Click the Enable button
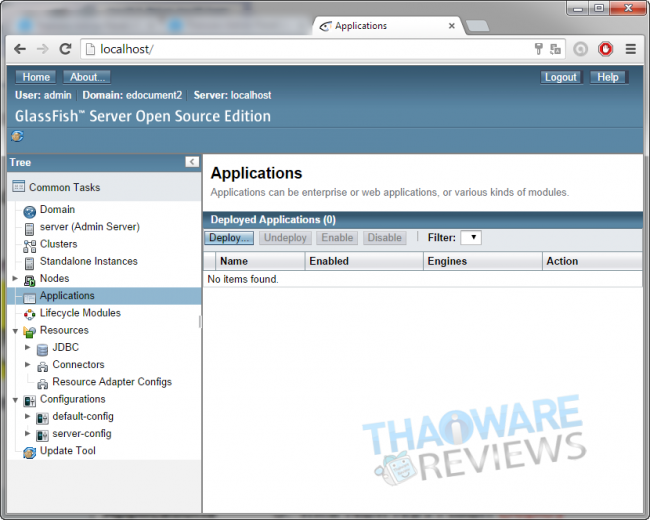Image resolution: width=650 pixels, height=520 pixels. pos(337,238)
